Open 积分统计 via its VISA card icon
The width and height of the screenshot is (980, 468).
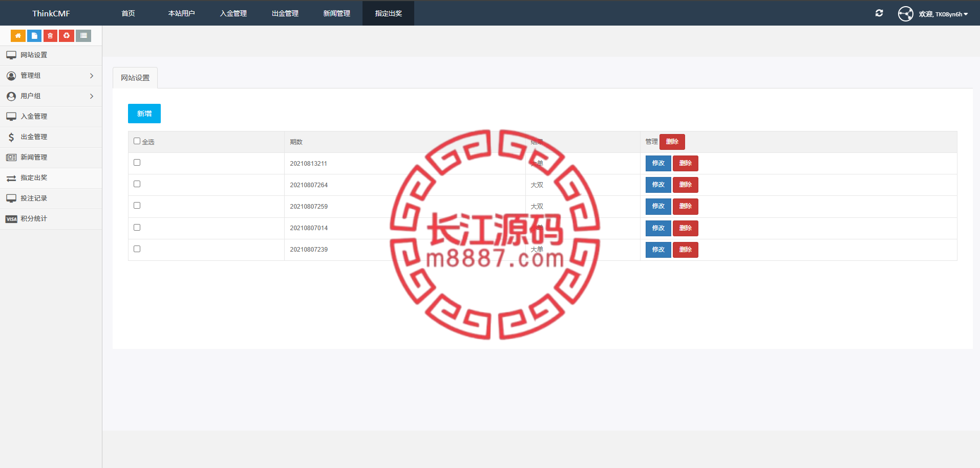(x=11, y=219)
